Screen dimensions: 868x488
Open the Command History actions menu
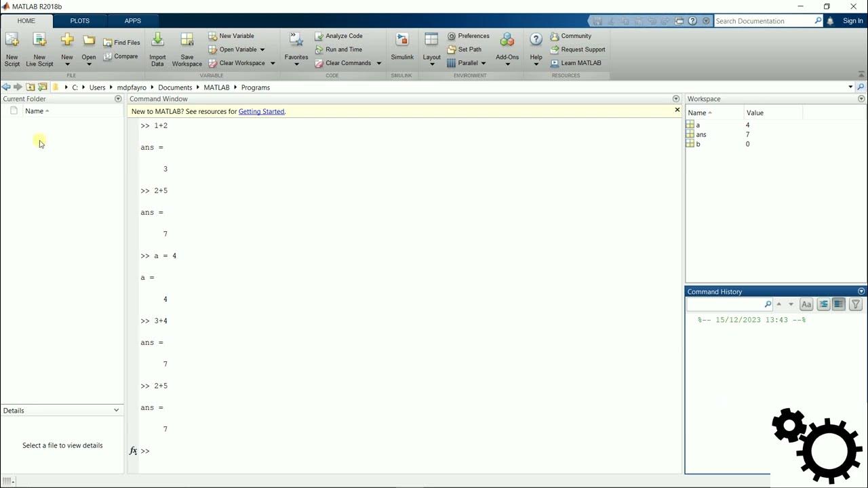(x=861, y=291)
